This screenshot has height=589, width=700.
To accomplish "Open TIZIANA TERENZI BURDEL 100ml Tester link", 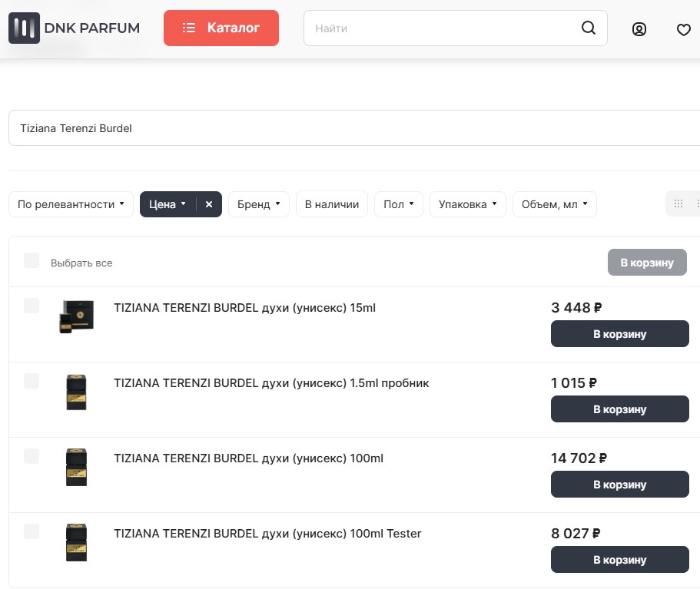I will click(267, 534).
